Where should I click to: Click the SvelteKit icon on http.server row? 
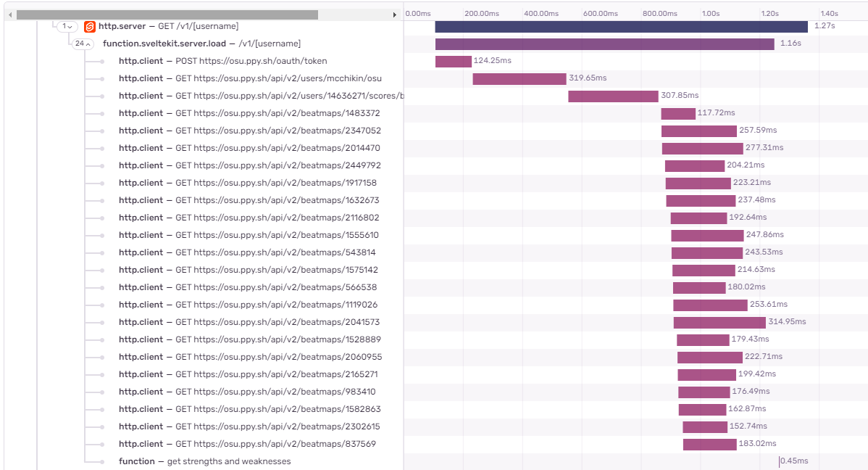90,27
